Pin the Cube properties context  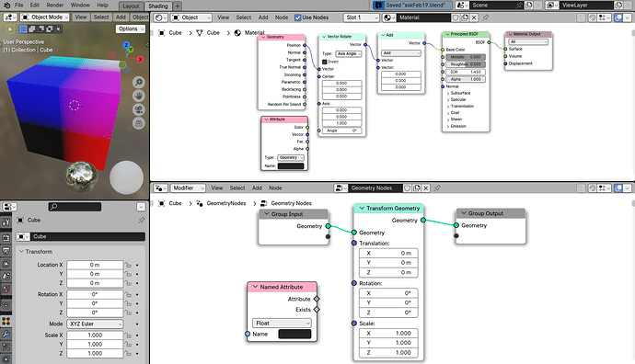[141, 221]
